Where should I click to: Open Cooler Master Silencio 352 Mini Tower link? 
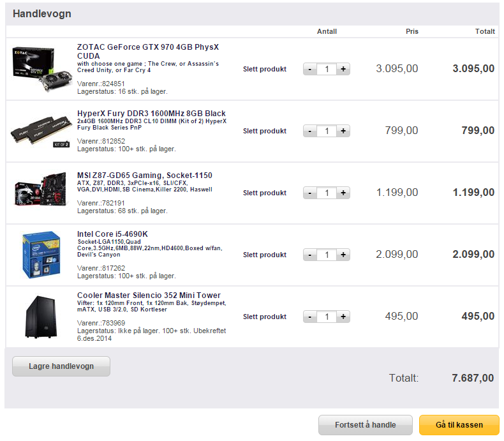(x=149, y=295)
